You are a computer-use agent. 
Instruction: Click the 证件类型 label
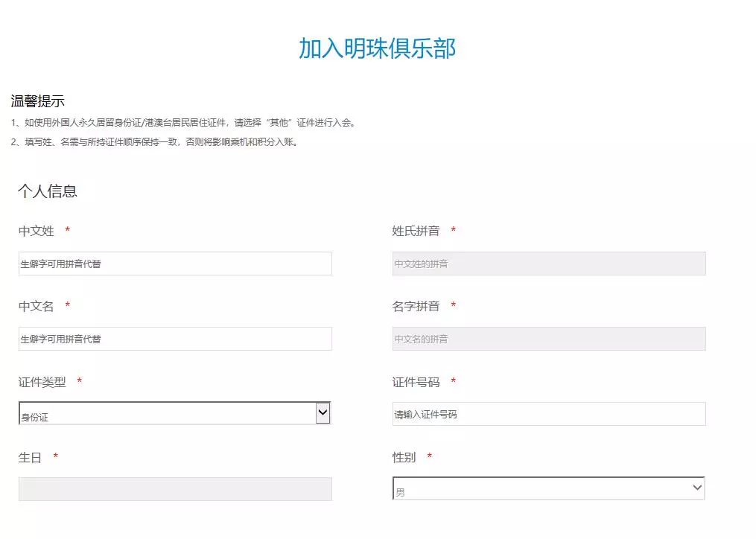point(42,383)
